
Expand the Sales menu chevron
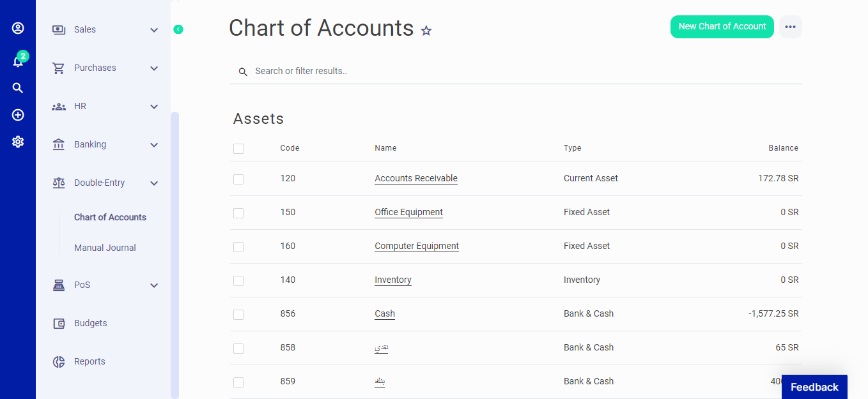(153, 29)
